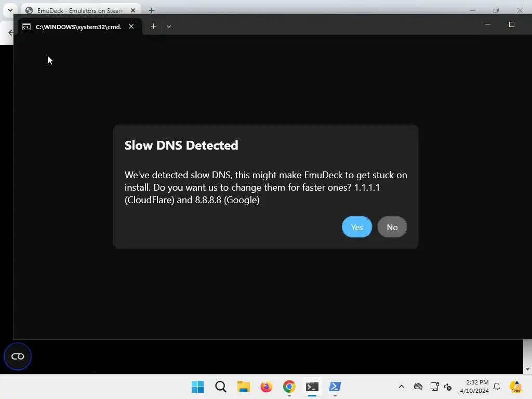Close the cmd.exe terminal tab

(x=131, y=26)
